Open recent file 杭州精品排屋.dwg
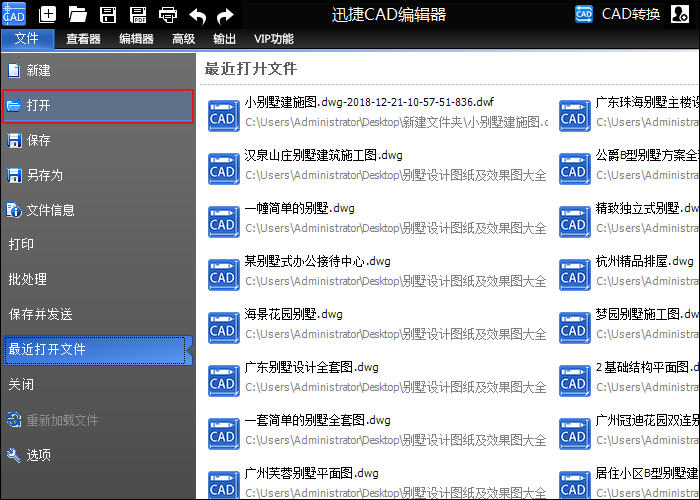The image size is (700, 500). (x=644, y=261)
